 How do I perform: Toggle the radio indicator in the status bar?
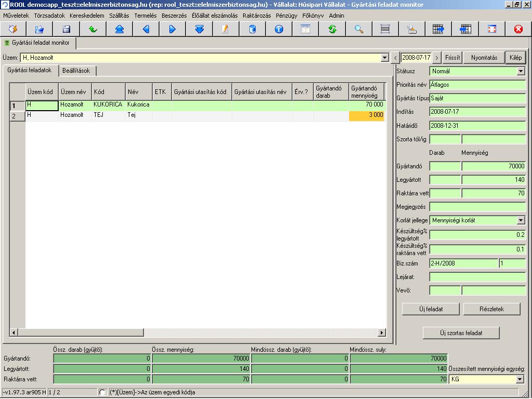102,392
